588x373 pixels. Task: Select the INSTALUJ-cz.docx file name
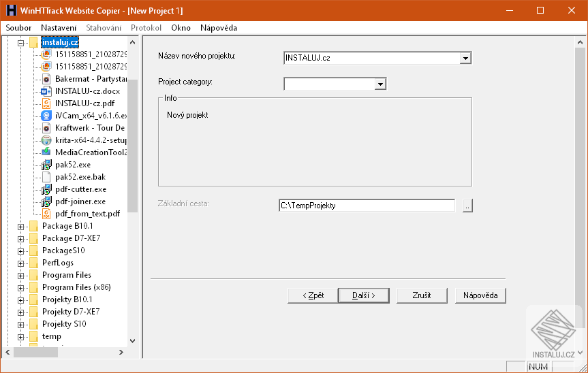click(87, 91)
